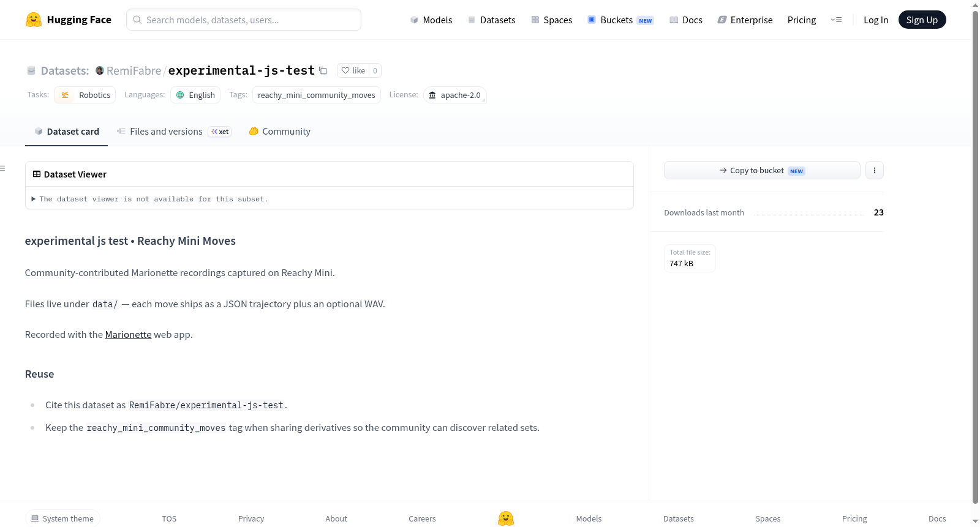Open Docs in the top navigation
The image size is (980, 527).
coord(686,20)
